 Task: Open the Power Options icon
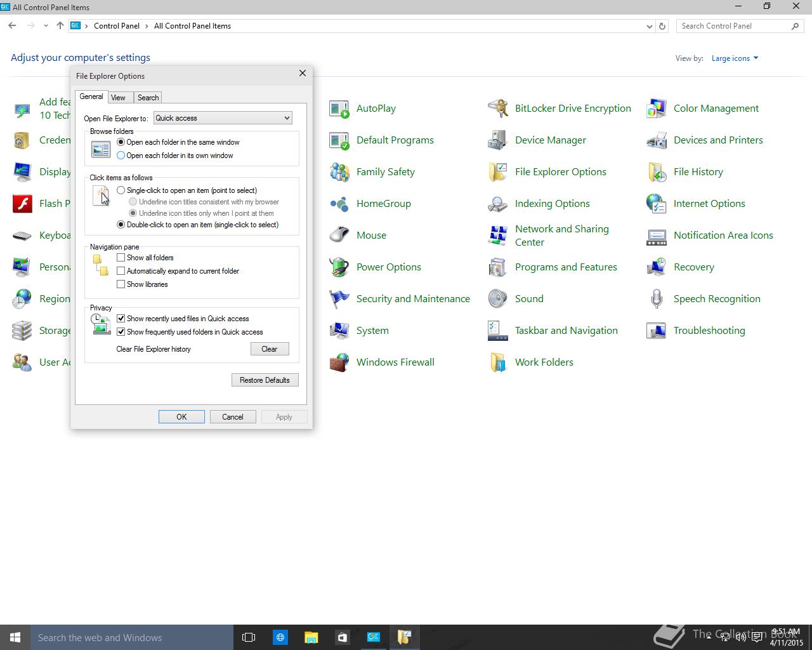[339, 267]
